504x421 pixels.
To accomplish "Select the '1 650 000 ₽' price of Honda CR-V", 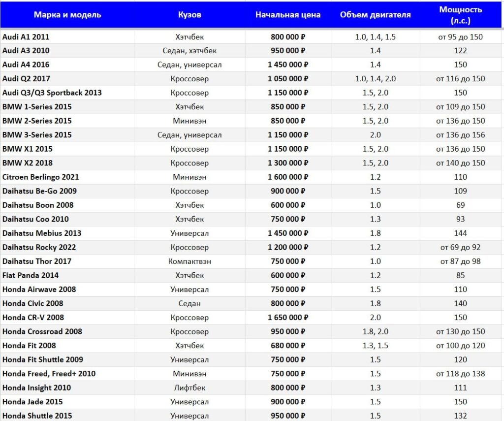I will coord(288,318).
